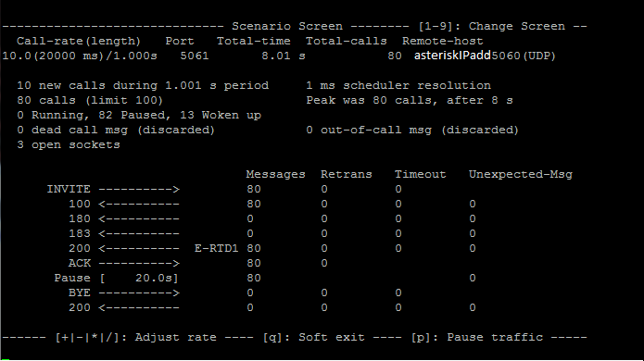
Task: Click the Messages column header
Action: pyautogui.click(x=275, y=174)
